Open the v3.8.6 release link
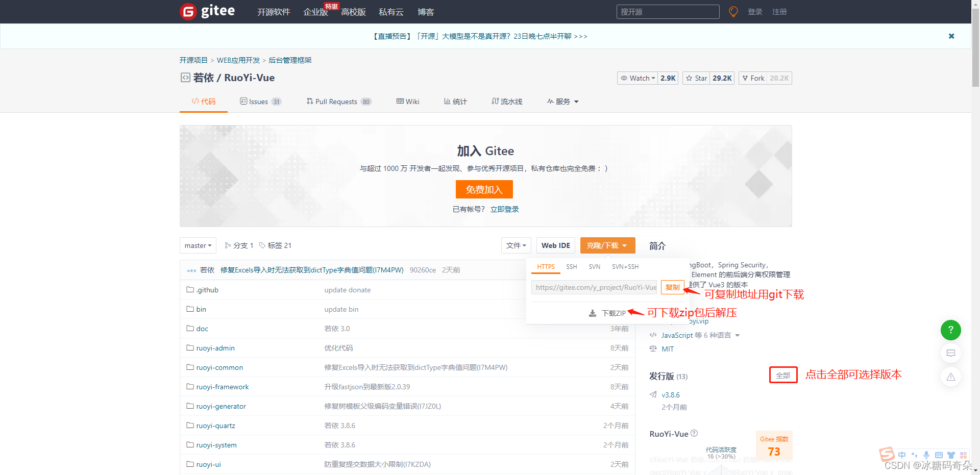The height and width of the screenshot is (475, 980). pyautogui.click(x=671, y=395)
